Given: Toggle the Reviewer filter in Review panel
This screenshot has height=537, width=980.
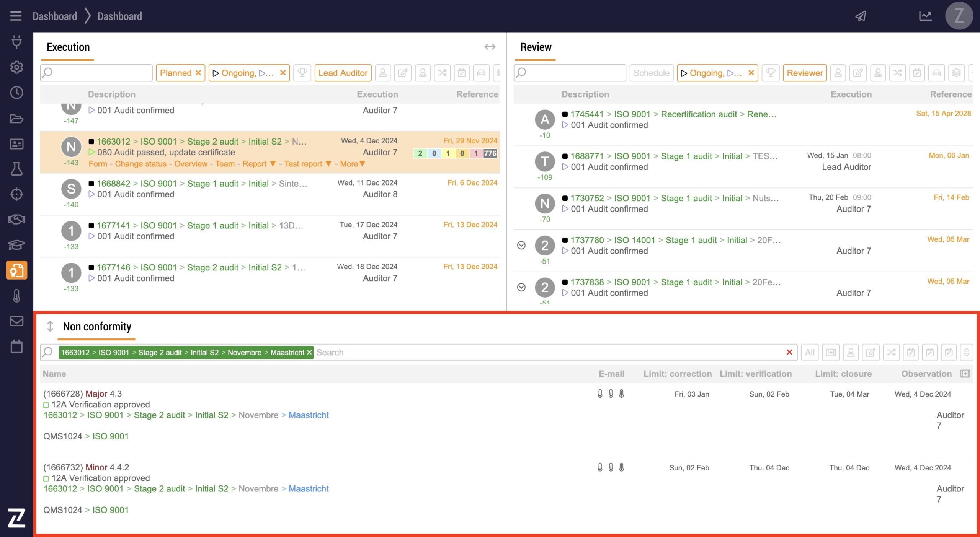Looking at the screenshot, I should tap(804, 73).
